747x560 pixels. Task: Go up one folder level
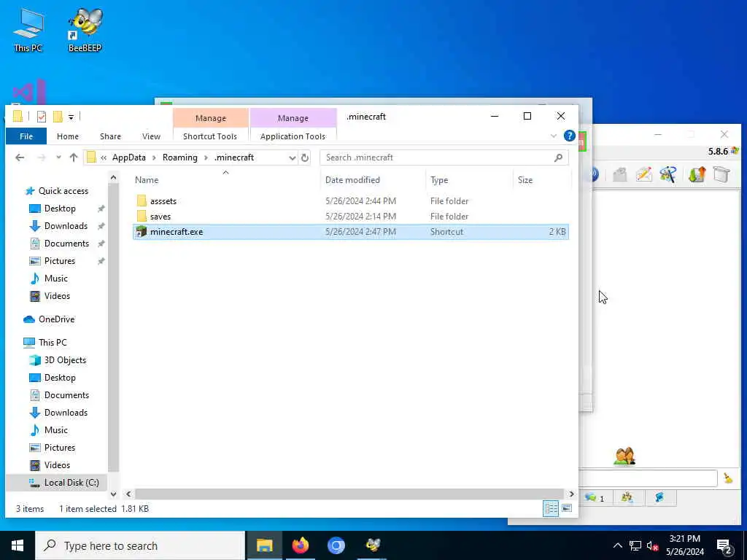[74, 157]
